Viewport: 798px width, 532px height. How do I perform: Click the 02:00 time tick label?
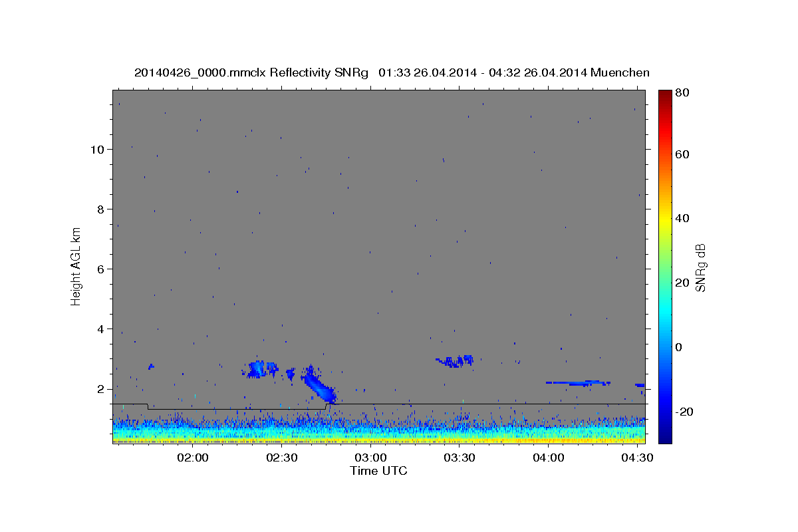[193, 458]
